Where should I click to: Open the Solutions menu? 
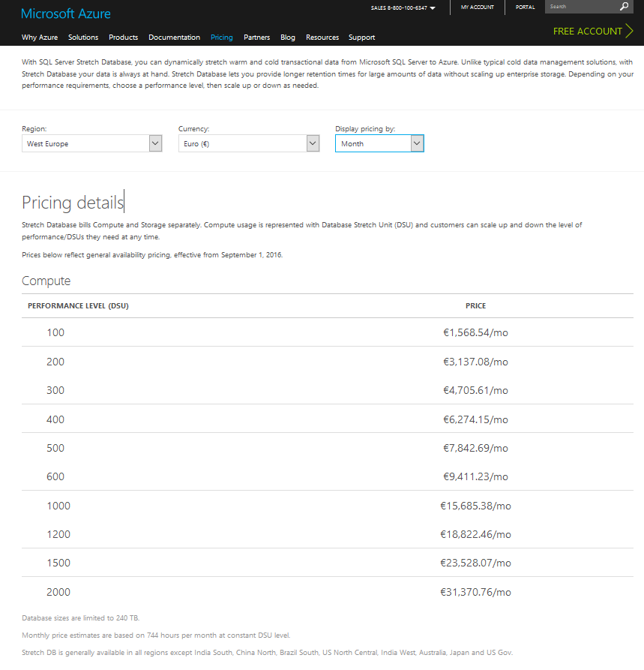83,38
